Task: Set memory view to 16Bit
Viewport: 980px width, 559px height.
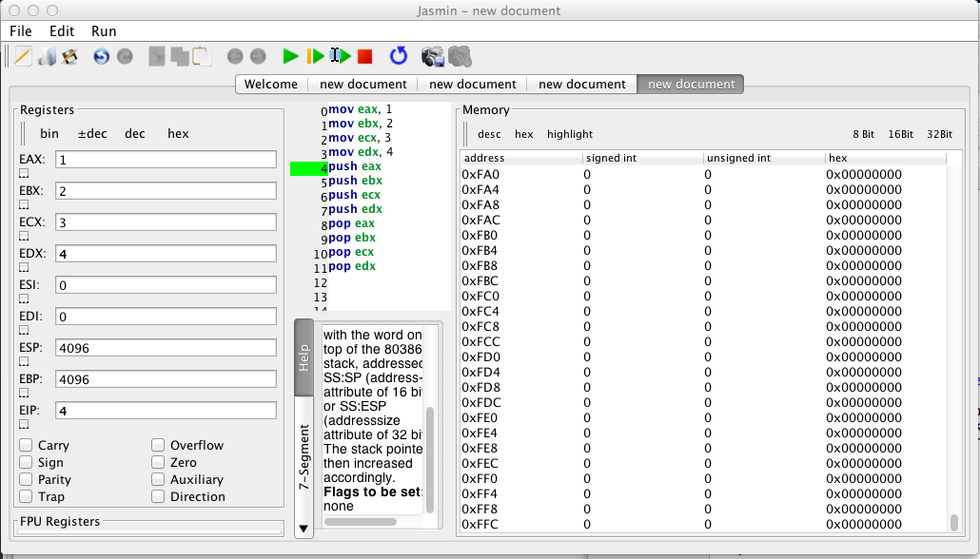Action: (x=900, y=134)
